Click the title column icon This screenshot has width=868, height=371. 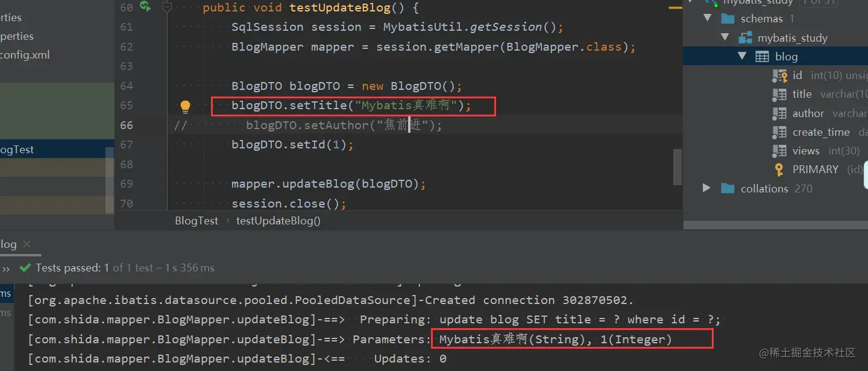(x=779, y=95)
